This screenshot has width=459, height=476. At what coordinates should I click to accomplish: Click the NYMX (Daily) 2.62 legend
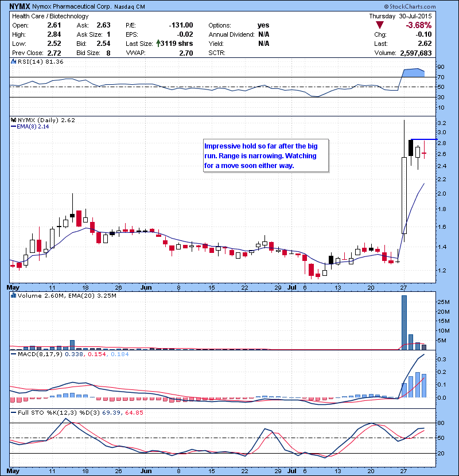coord(46,120)
